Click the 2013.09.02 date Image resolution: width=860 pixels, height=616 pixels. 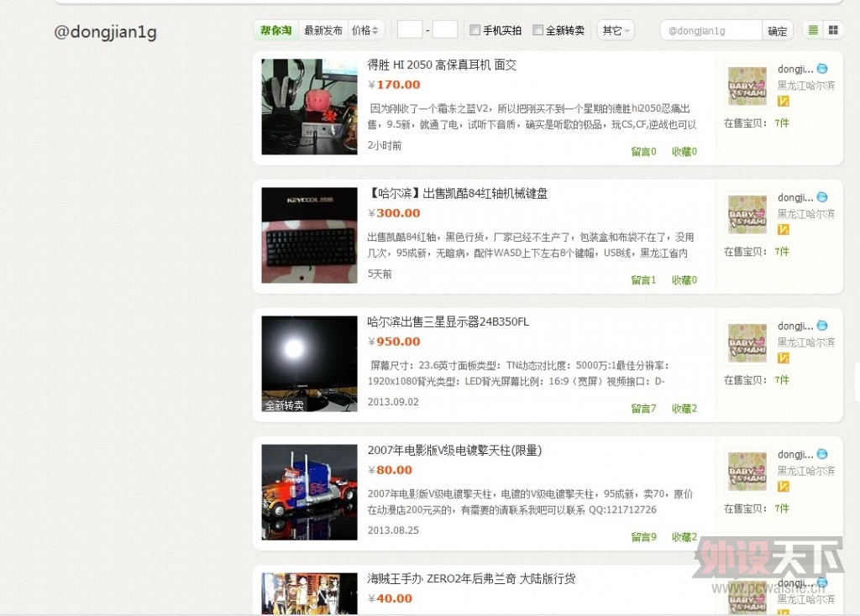click(393, 402)
